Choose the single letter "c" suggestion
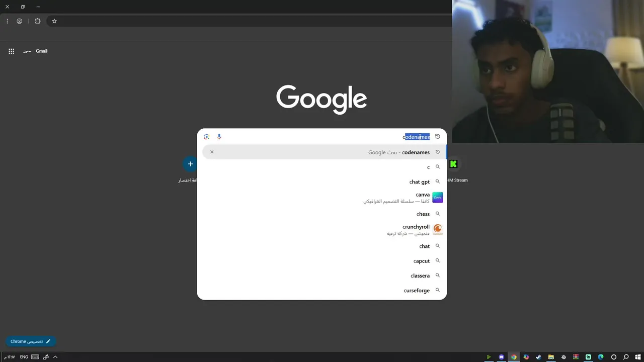The image size is (644, 362). click(x=322, y=167)
